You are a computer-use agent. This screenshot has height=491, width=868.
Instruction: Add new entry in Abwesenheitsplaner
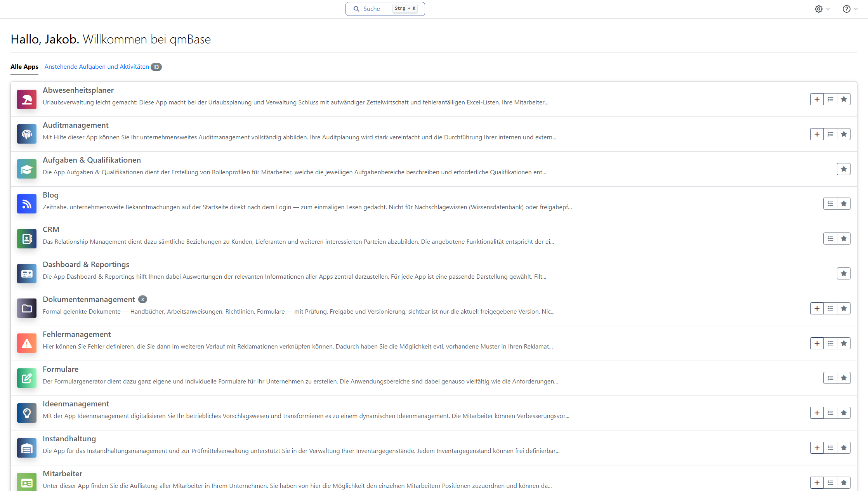pyautogui.click(x=817, y=99)
